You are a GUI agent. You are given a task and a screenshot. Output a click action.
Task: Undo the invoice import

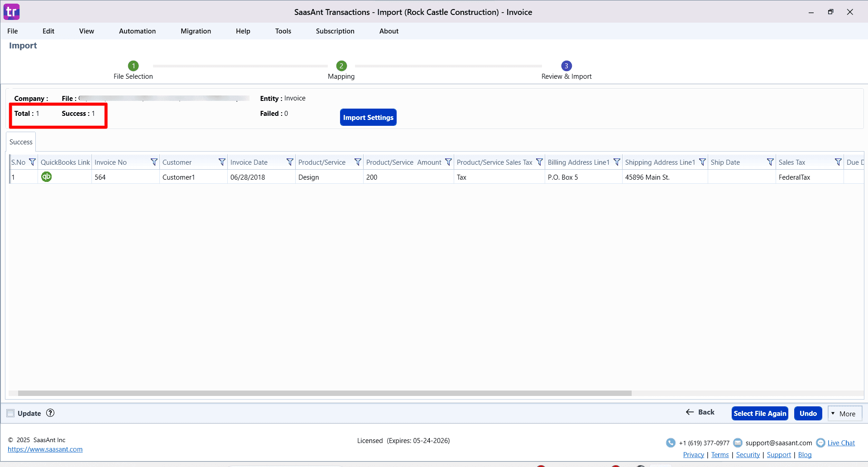click(x=808, y=413)
